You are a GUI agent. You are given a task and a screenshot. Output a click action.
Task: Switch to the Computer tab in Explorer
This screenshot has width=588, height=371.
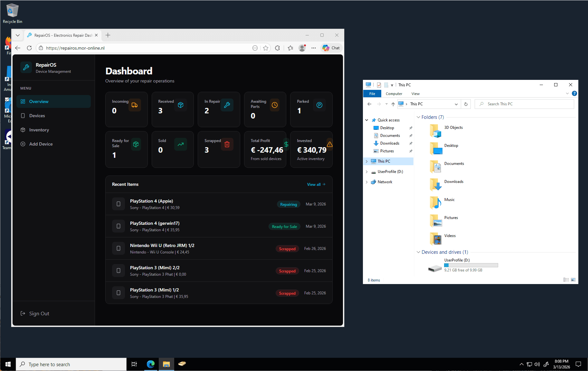pyautogui.click(x=394, y=93)
